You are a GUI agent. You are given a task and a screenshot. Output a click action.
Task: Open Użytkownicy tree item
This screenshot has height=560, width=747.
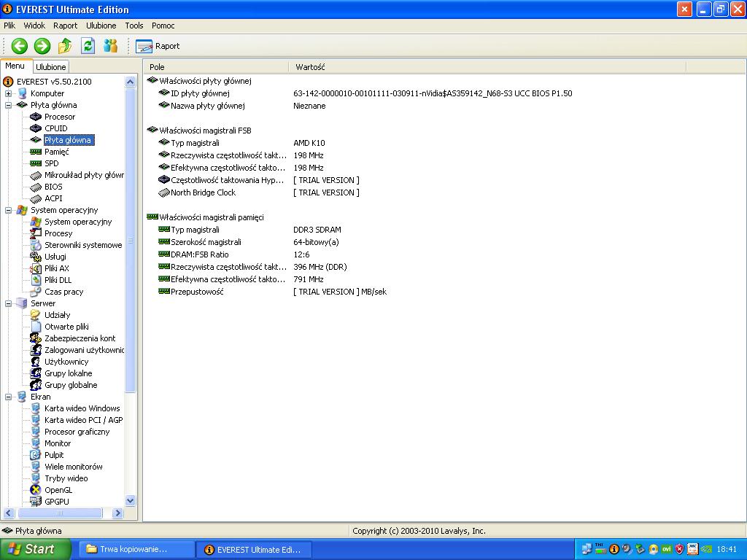(x=66, y=362)
